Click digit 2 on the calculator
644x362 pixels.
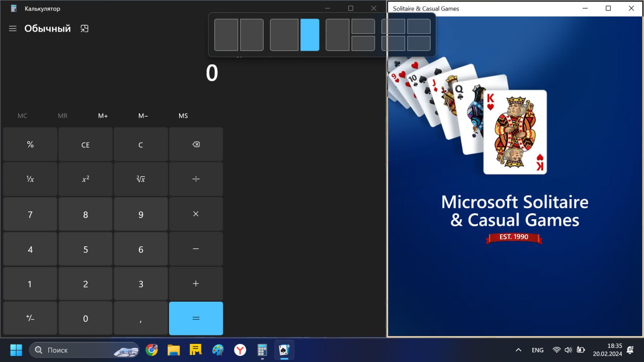(86, 284)
